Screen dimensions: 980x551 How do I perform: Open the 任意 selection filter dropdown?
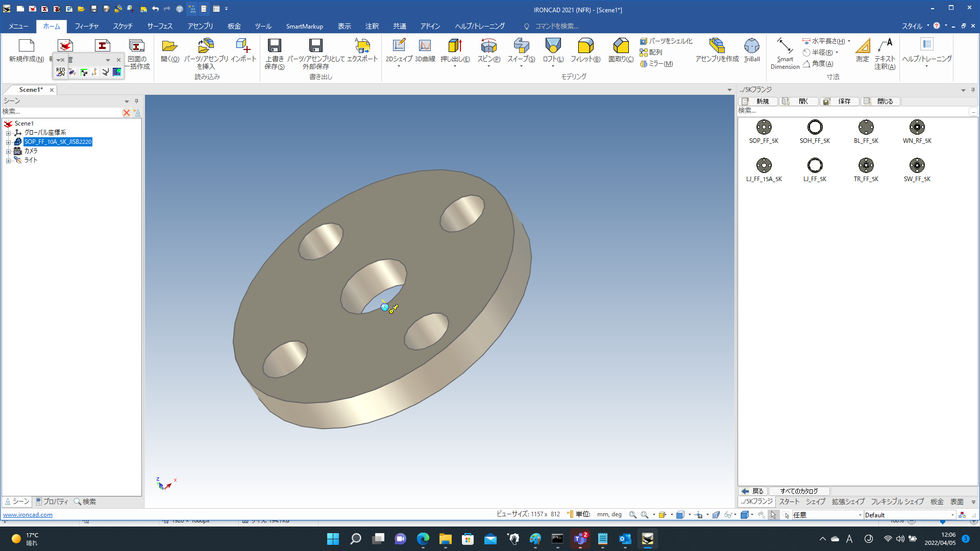pos(860,515)
